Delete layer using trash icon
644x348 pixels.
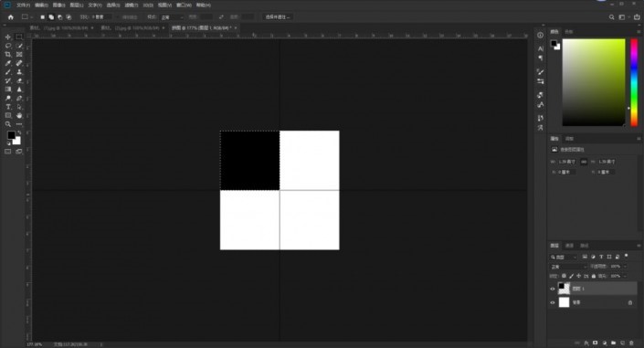(x=632, y=343)
